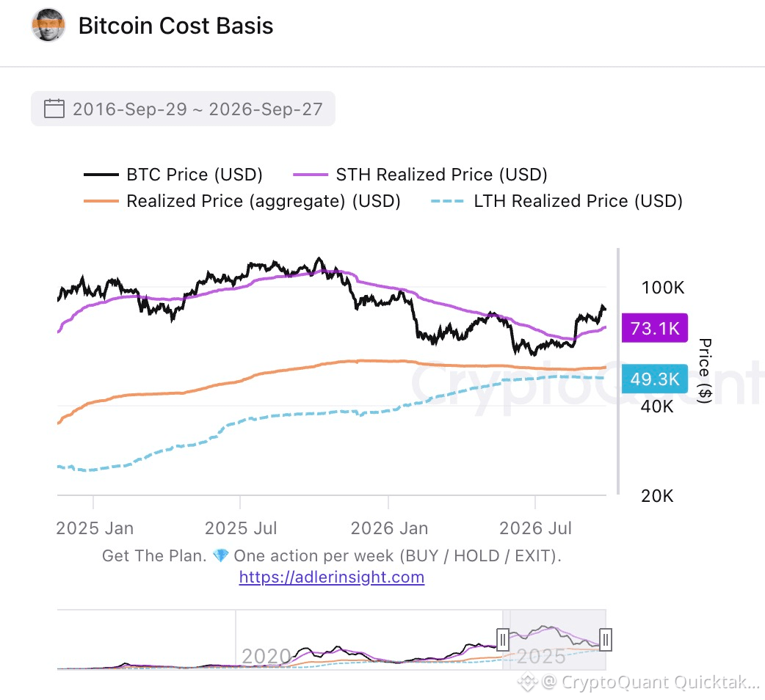
Task: Toggle BTC Price (USD) legend series
Action: (173, 175)
